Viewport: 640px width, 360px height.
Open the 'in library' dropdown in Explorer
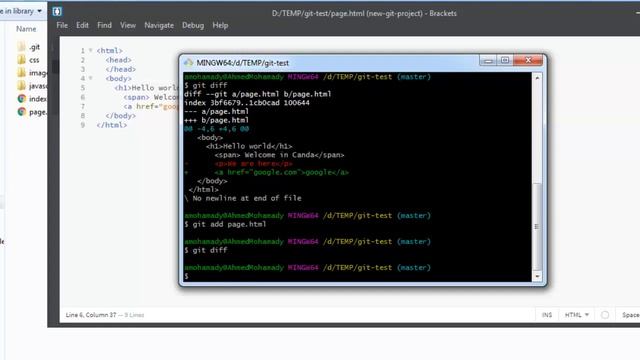click(21, 11)
